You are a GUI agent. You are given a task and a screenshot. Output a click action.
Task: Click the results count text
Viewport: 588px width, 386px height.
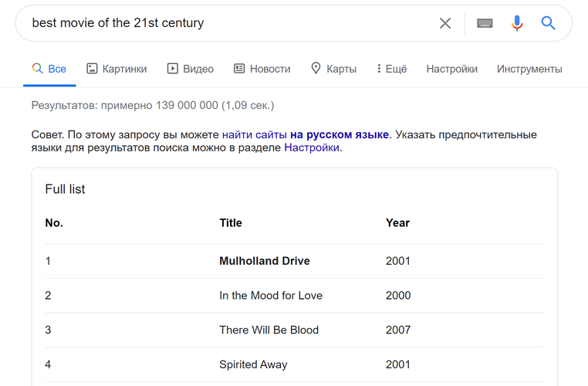click(153, 106)
